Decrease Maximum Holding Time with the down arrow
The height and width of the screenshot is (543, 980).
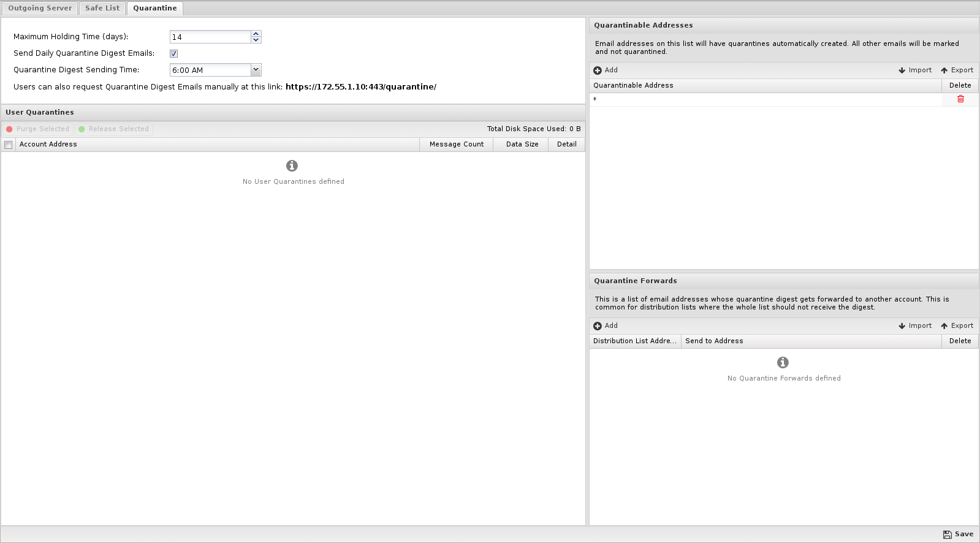coord(256,40)
